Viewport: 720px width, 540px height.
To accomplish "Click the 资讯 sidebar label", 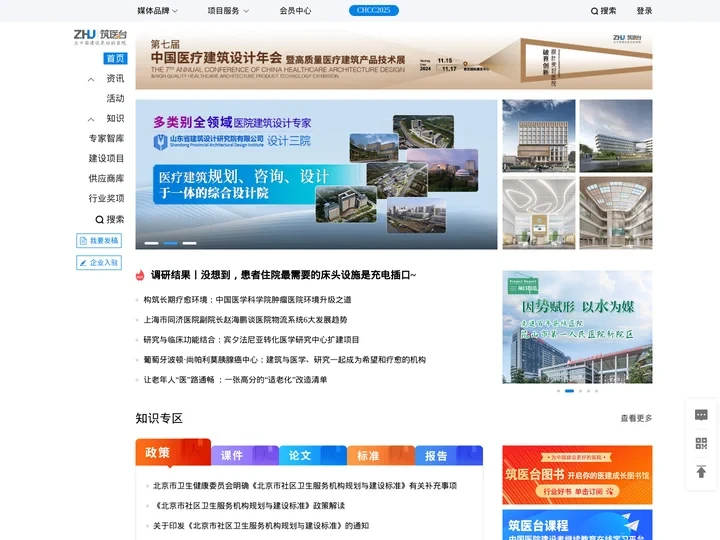I will coord(115,79).
